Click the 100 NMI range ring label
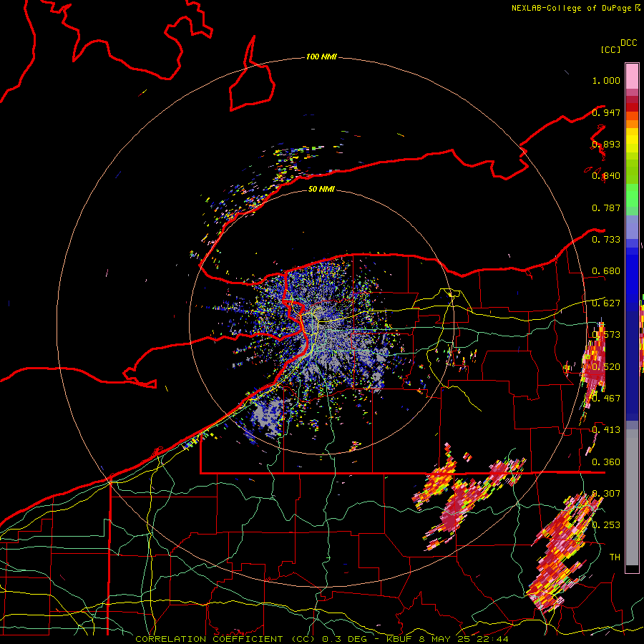This screenshot has height=644, width=644. 321,57
